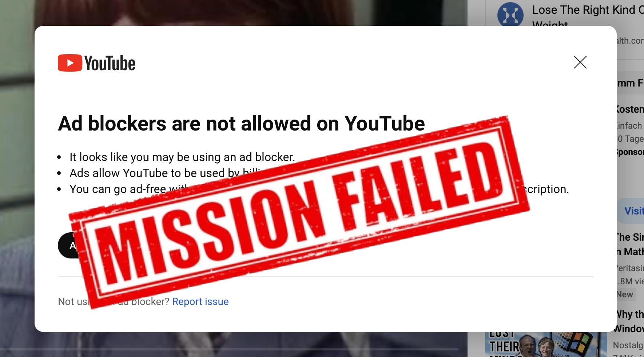Screen dimensions: 644x357
Task: Open the 'Kosten' sponsored ad title
Action: (x=630, y=109)
